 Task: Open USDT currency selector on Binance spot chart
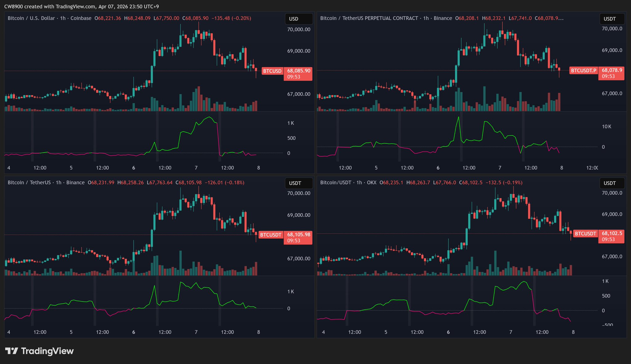[299, 183]
